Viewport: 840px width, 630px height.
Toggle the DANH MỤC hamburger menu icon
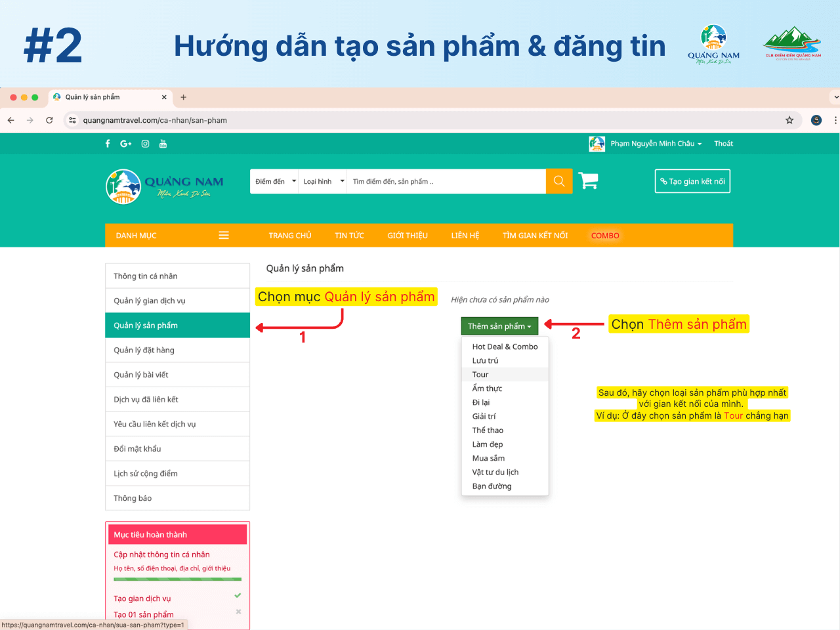click(224, 236)
